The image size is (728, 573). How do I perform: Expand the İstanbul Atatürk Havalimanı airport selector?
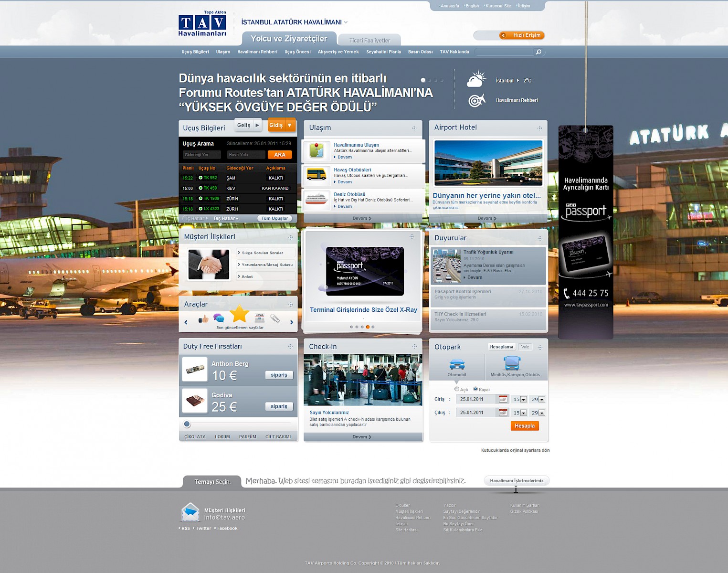[x=346, y=22]
